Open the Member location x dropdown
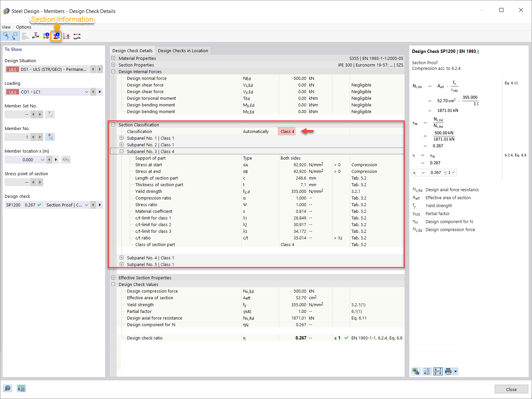Viewport: 532px width, 399px height. click(43, 160)
